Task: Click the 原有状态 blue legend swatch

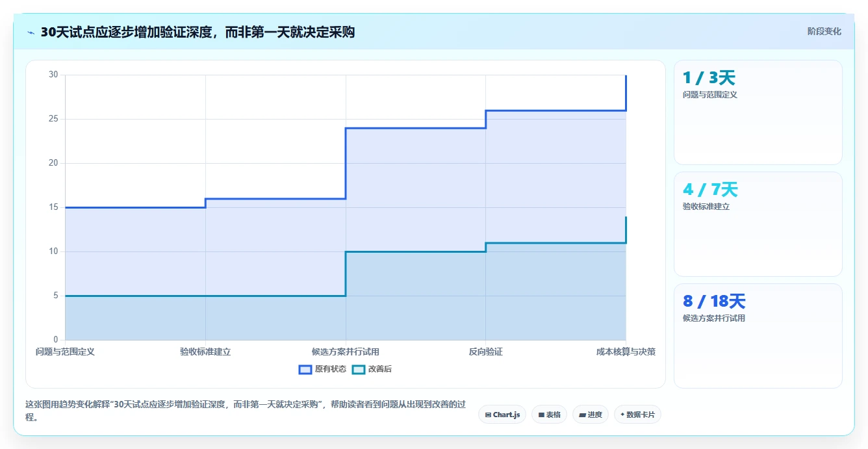Action: tap(305, 369)
